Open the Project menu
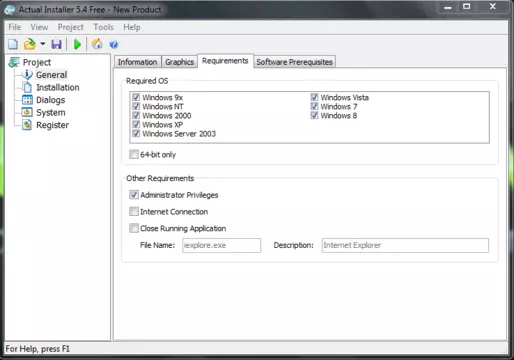The height and width of the screenshot is (360, 514). [x=70, y=27]
